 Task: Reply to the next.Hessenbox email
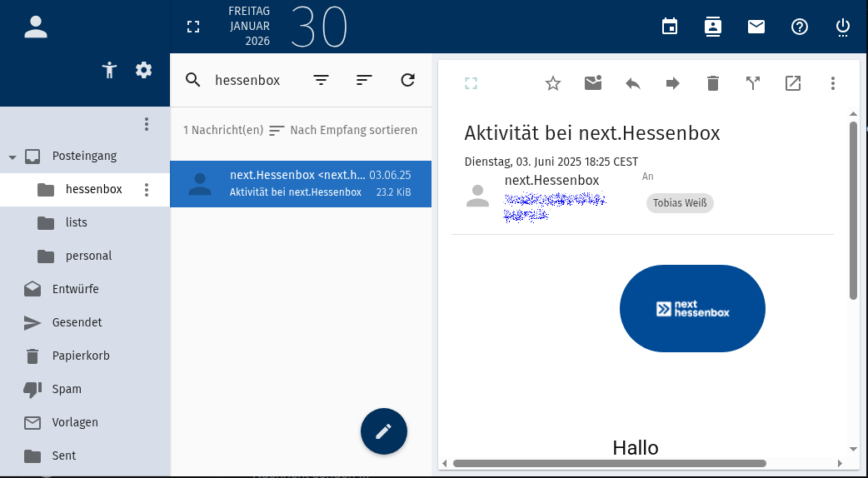pos(633,83)
